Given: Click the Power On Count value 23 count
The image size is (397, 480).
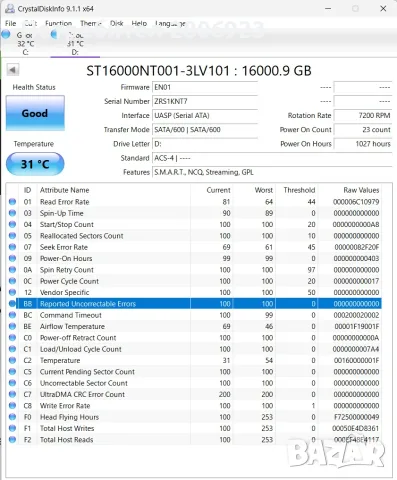Looking at the screenshot, I should [363, 130].
